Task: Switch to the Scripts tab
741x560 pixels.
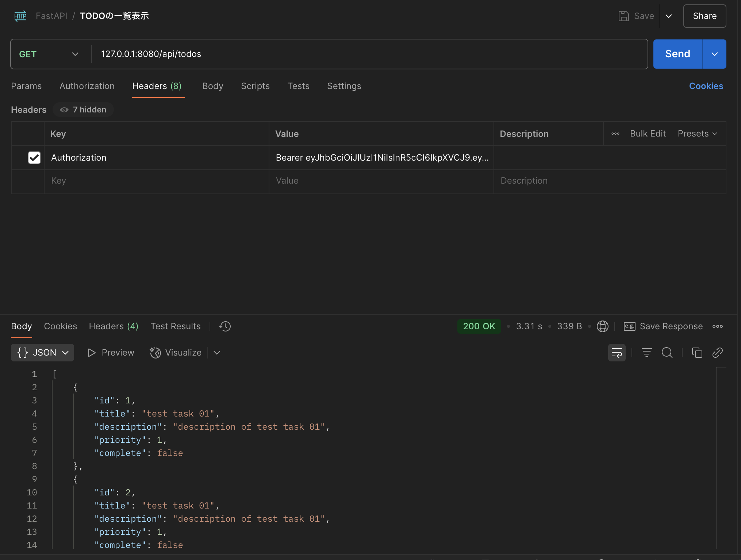Action: tap(255, 86)
